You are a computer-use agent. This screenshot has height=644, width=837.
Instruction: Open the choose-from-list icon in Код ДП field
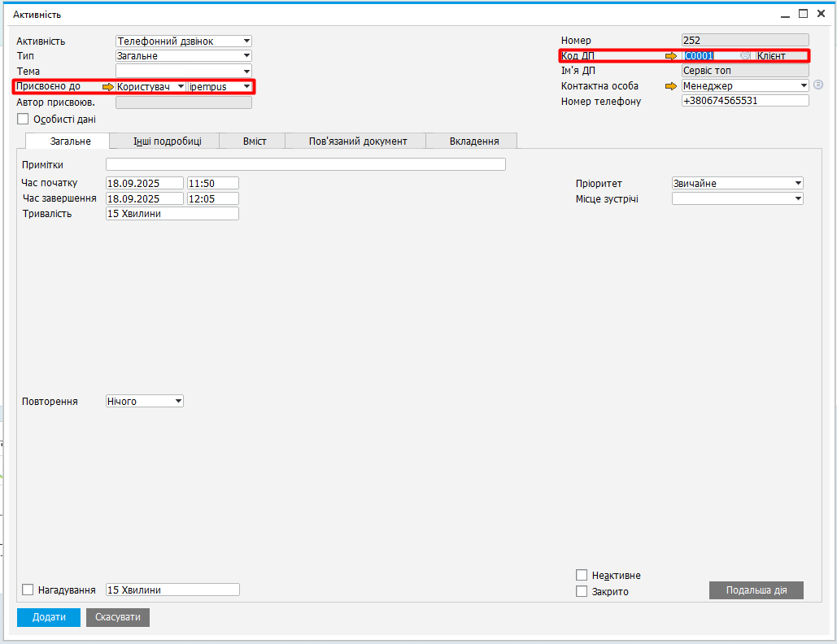click(745, 56)
